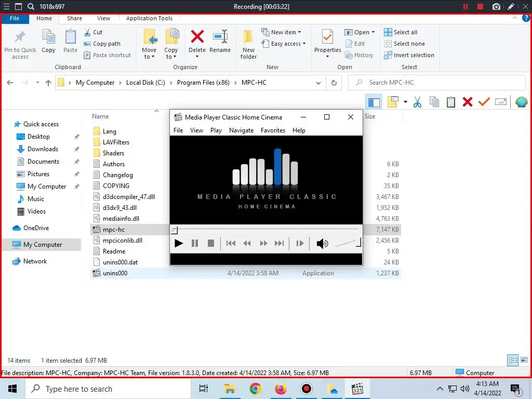Image resolution: width=532 pixels, height=399 pixels.
Task: Click the Stop button in the player
Action: pos(211,243)
